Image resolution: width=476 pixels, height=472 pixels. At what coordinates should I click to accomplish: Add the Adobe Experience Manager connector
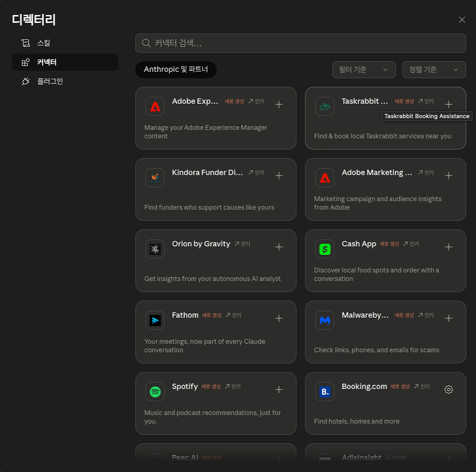279,104
